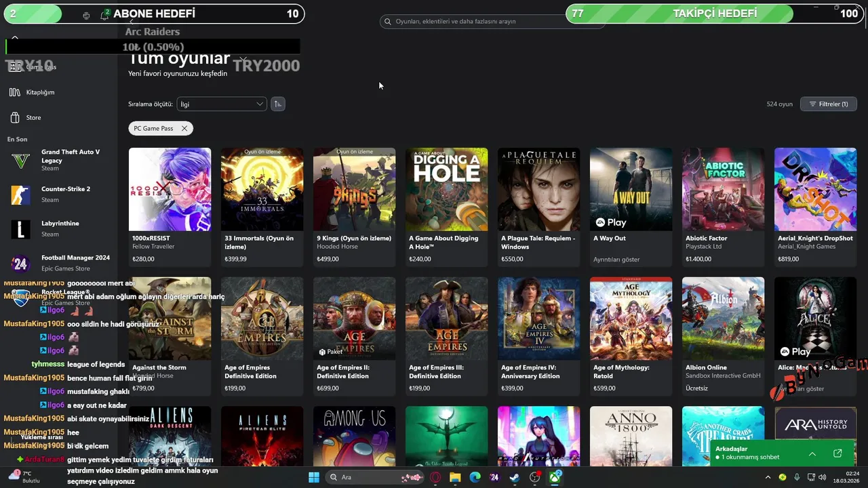Open the Filtreler (1) button
The image size is (868, 488).
(829, 104)
